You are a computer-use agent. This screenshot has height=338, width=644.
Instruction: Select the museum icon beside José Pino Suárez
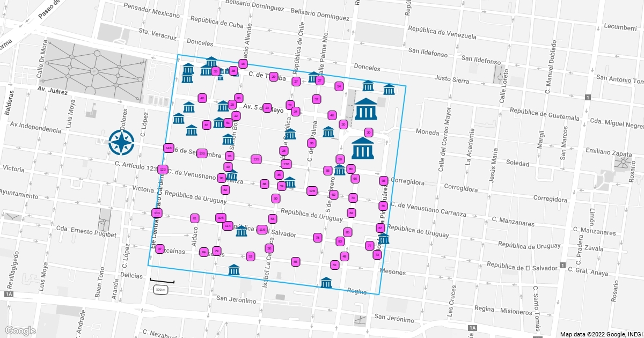click(x=383, y=238)
